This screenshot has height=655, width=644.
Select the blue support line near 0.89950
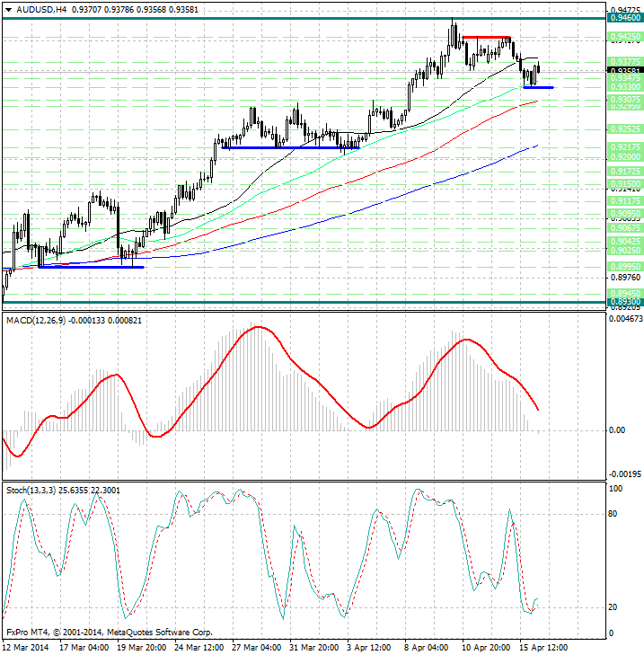[x=91, y=267]
